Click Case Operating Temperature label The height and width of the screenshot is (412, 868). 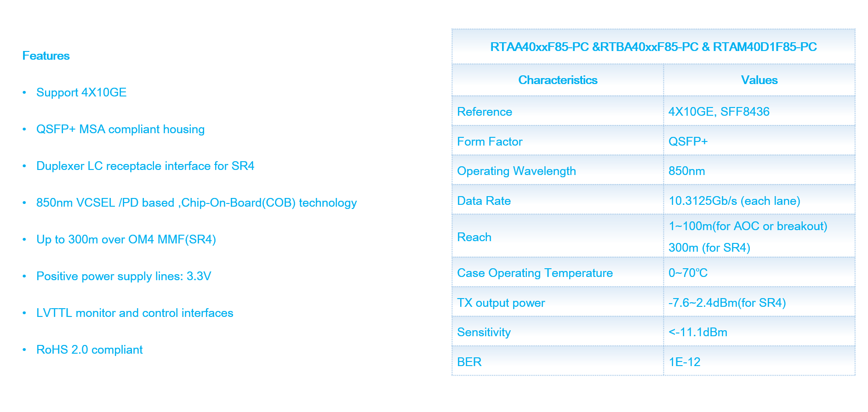(535, 273)
